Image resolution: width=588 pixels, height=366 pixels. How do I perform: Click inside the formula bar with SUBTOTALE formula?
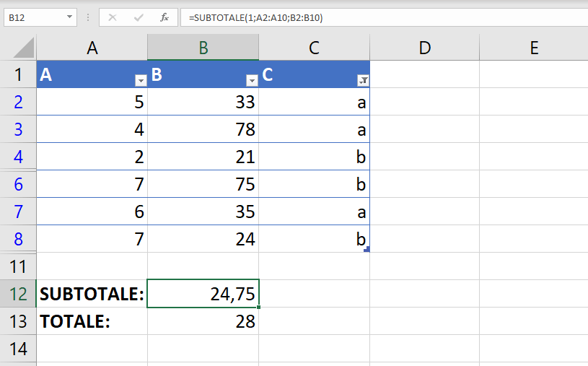(x=384, y=17)
